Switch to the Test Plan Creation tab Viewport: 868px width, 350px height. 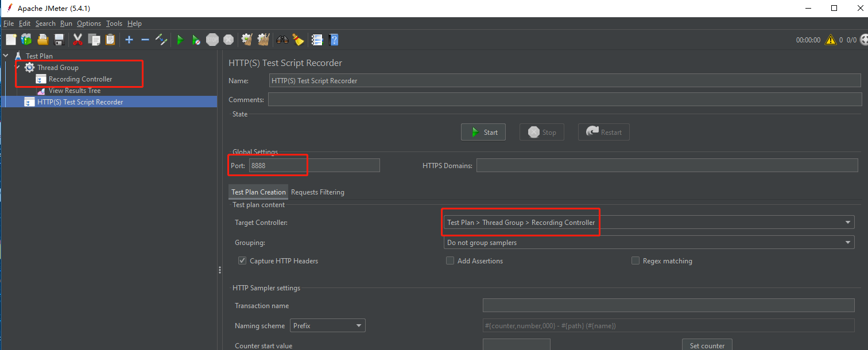(x=258, y=192)
